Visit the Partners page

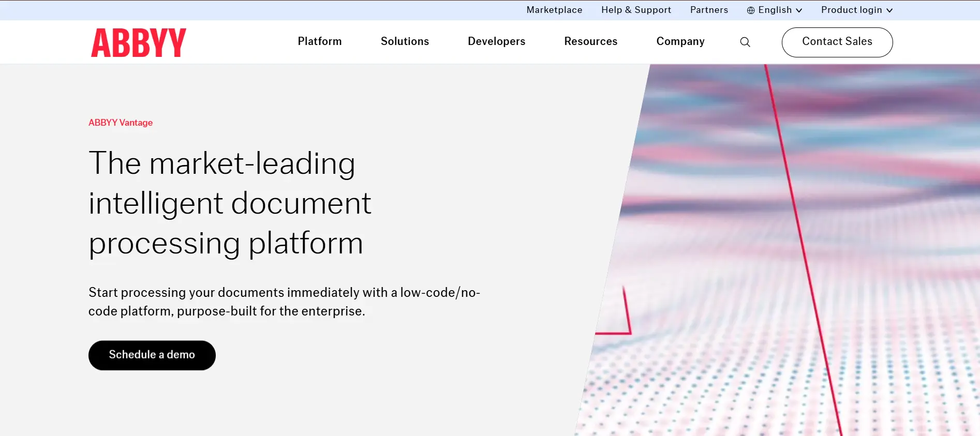[x=709, y=10]
